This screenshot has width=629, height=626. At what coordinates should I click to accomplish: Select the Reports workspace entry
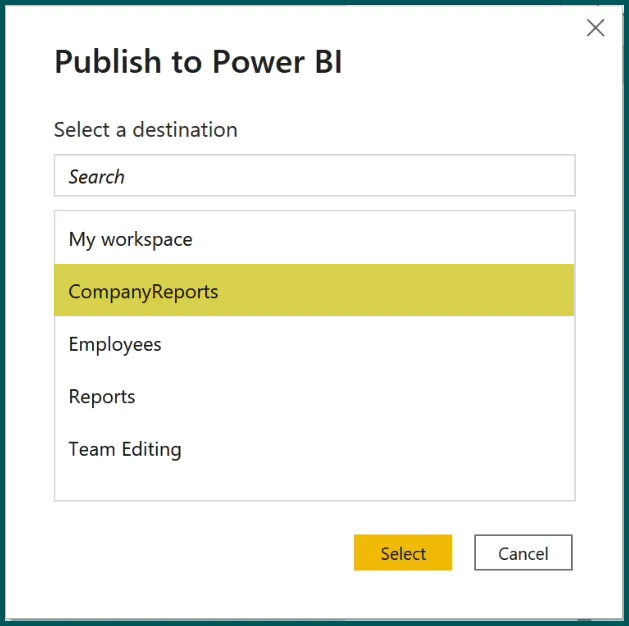click(102, 397)
